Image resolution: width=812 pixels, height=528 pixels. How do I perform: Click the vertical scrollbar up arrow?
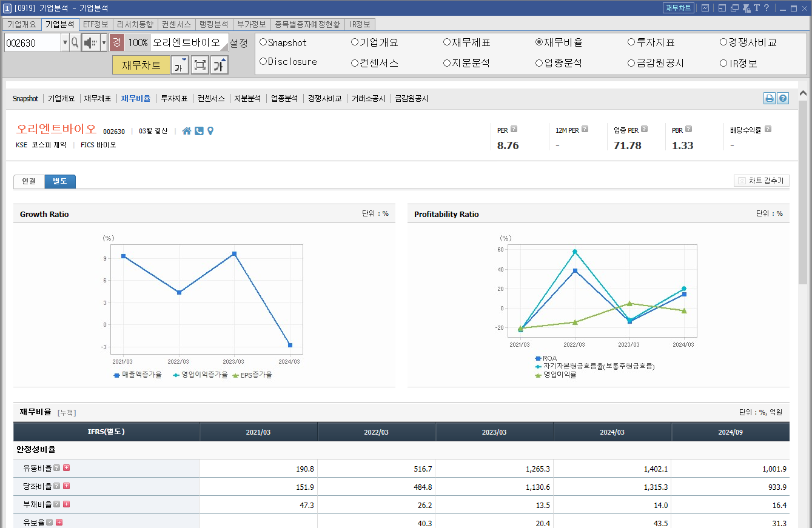pyautogui.click(x=803, y=93)
